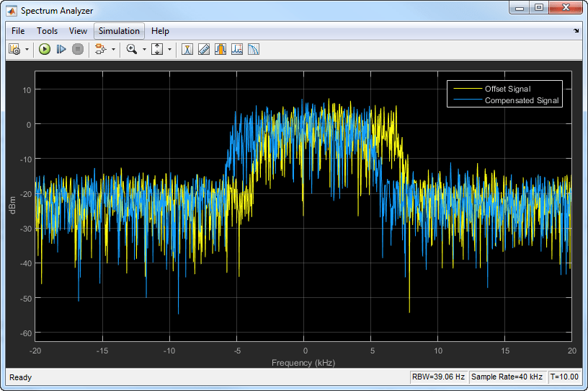Select the Zoom In magnifier tool
Screen dimensions: 588x391
[132, 49]
